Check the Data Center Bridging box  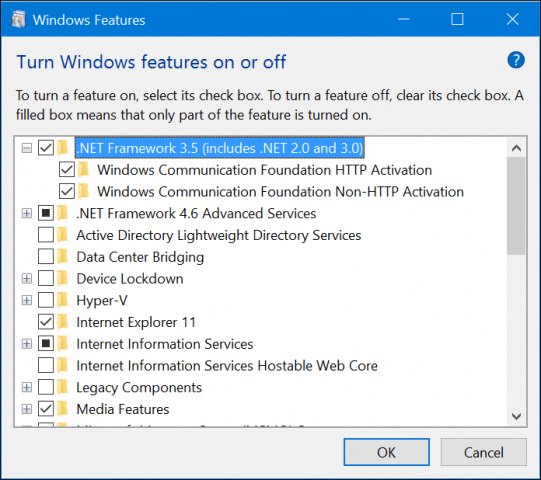(x=46, y=257)
